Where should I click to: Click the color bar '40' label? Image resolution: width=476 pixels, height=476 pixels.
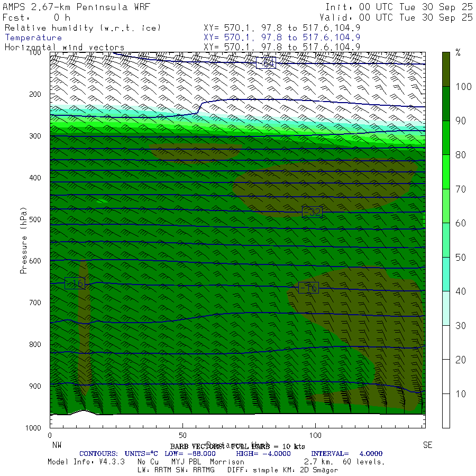[x=461, y=291]
